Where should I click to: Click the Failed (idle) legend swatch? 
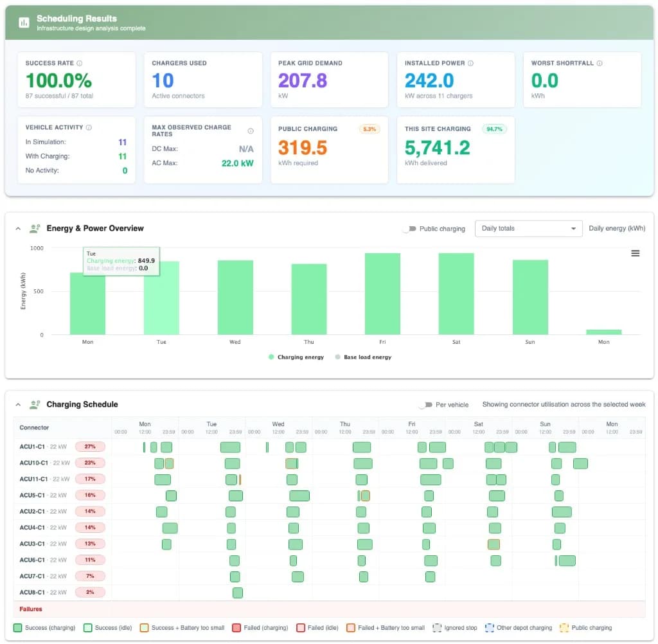[x=301, y=628]
